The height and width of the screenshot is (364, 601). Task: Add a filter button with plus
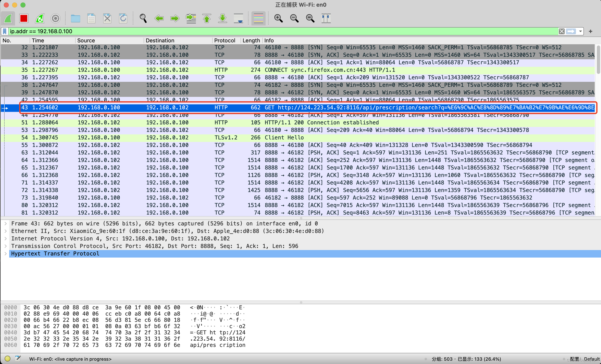591,31
